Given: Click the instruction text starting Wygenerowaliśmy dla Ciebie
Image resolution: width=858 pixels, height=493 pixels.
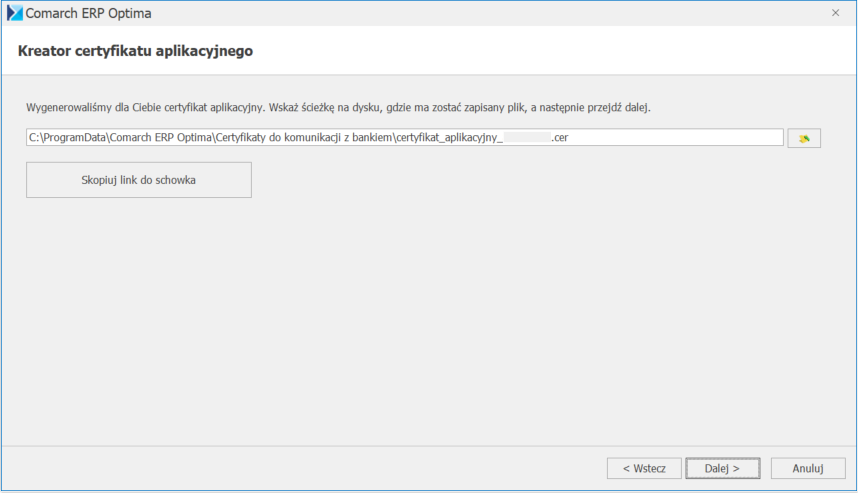Looking at the screenshot, I should click(338, 107).
